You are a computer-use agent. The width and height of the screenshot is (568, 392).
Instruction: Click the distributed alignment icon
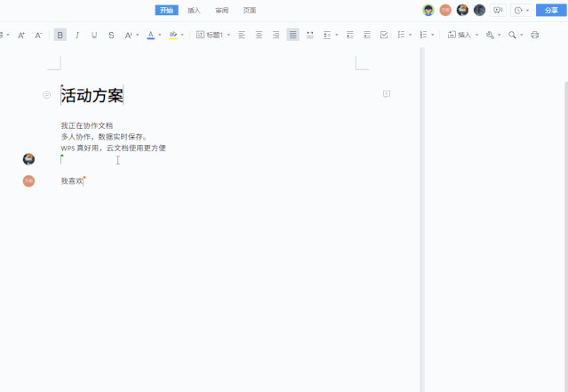click(309, 36)
